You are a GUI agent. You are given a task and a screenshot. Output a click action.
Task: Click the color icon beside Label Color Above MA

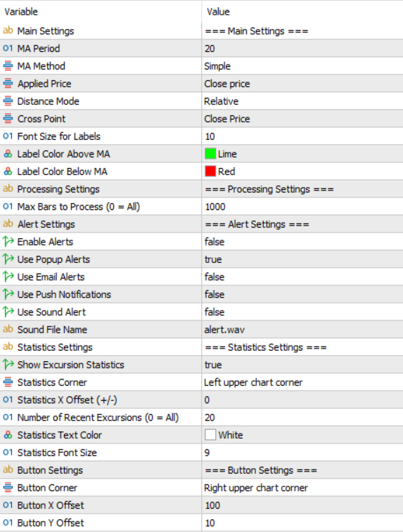point(8,154)
